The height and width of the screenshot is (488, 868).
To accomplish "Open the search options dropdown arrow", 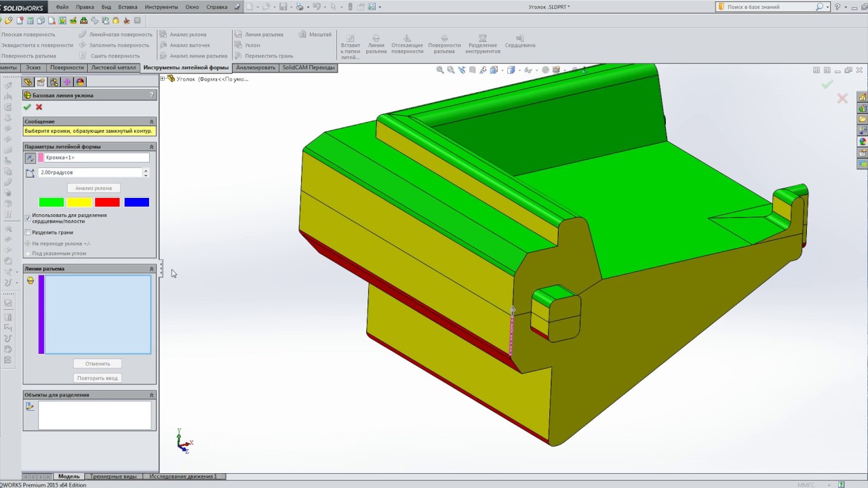I will [828, 7].
